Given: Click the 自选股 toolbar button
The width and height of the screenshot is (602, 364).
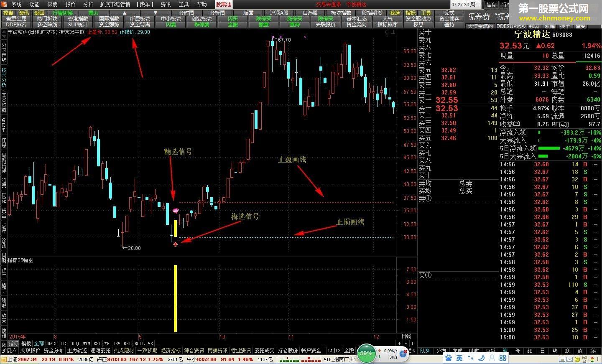Looking at the screenshot, I should point(310,13).
